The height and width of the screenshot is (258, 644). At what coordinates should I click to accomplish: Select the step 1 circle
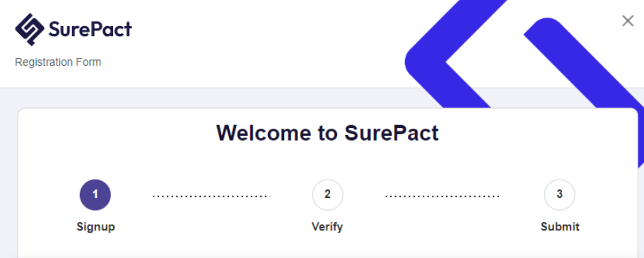[x=95, y=194]
